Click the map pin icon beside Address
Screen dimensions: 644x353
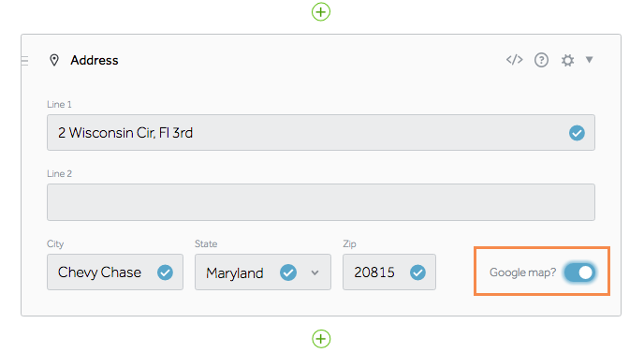click(x=53, y=60)
